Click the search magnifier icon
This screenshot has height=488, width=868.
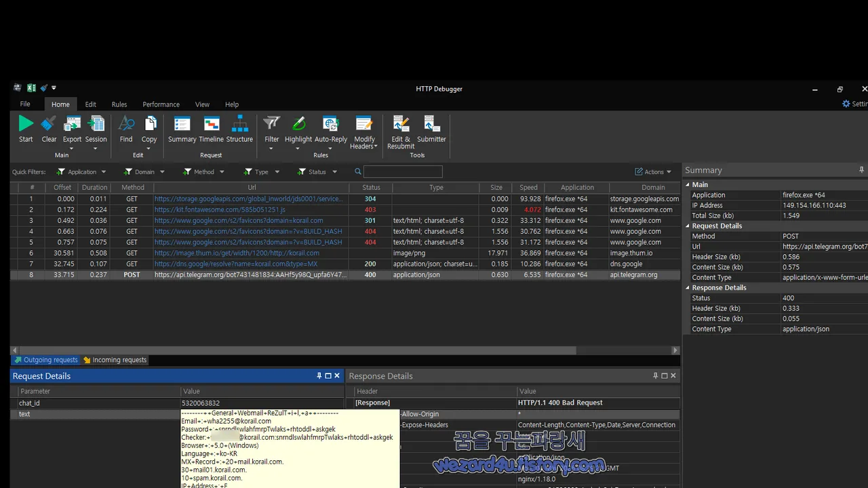[x=358, y=172]
